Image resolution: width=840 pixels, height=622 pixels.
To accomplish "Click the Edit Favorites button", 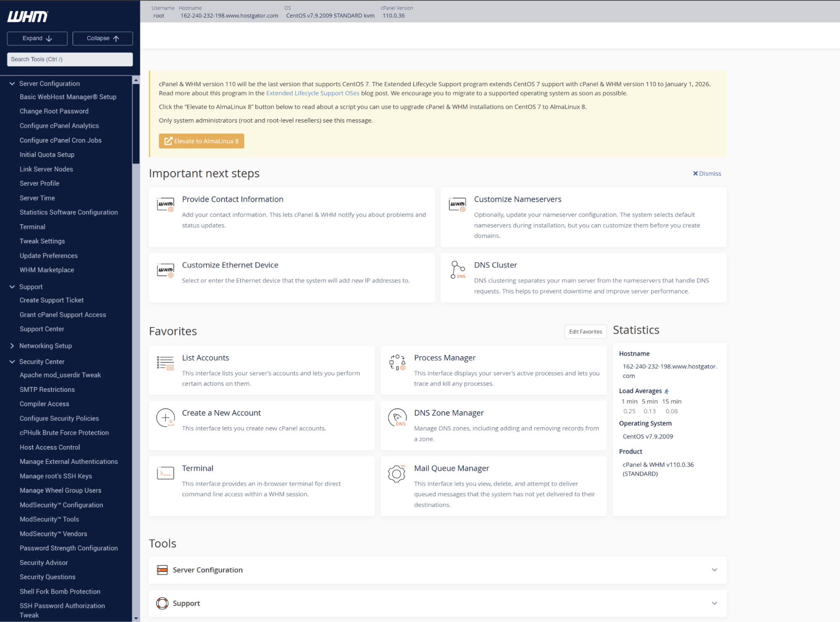I will (585, 331).
